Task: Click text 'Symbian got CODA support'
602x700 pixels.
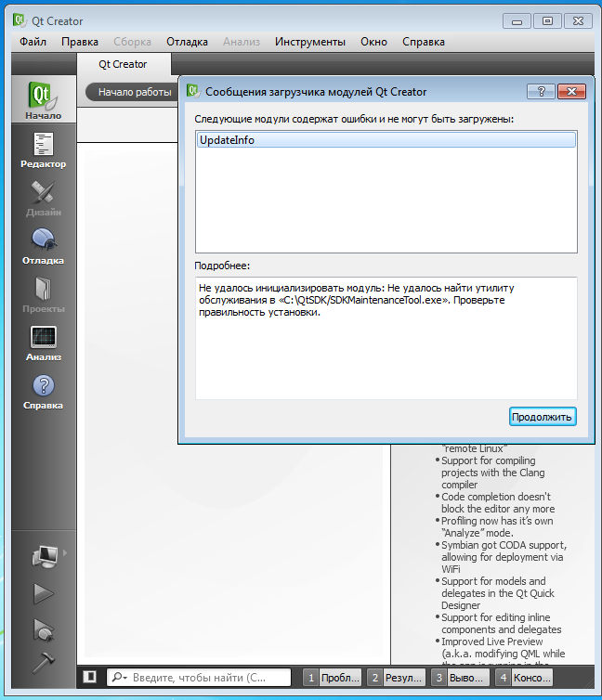Action: click(x=504, y=545)
